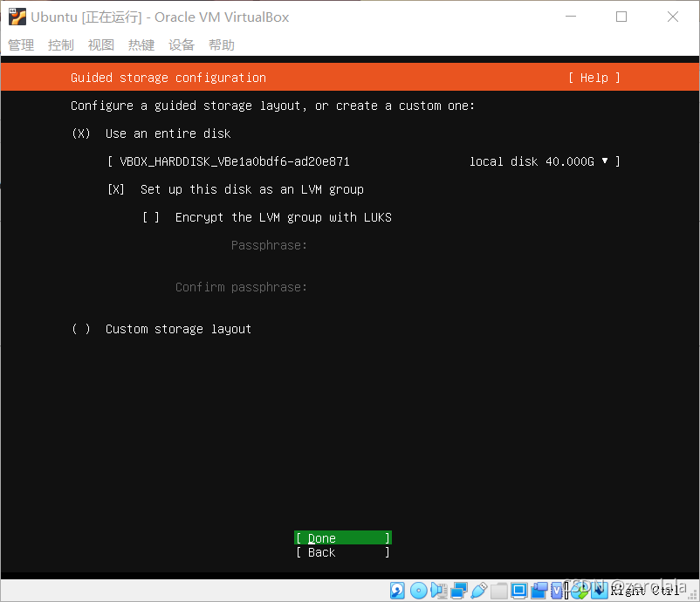Open the 热键 menu
The width and height of the screenshot is (700, 602).
tap(141, 45)
